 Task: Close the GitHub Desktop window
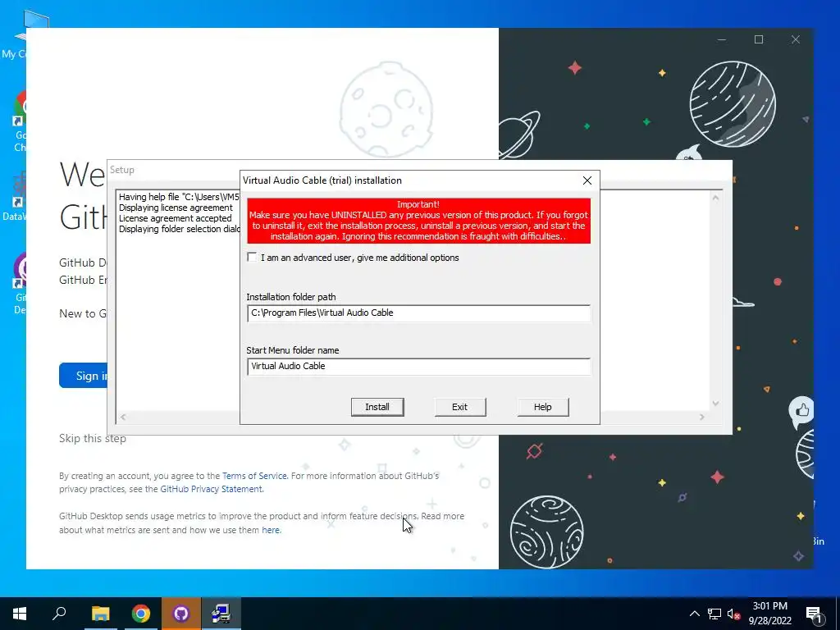(x=796, y=39)
